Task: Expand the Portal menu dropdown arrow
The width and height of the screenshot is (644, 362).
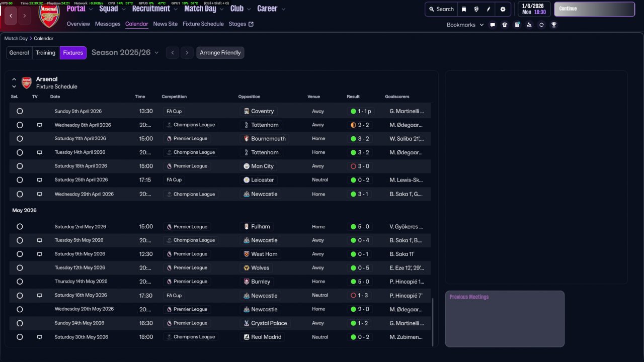Action: (x=91, y=9)
